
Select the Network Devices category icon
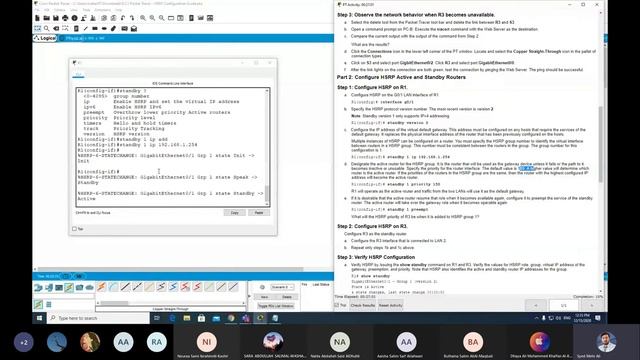(38, 288)
